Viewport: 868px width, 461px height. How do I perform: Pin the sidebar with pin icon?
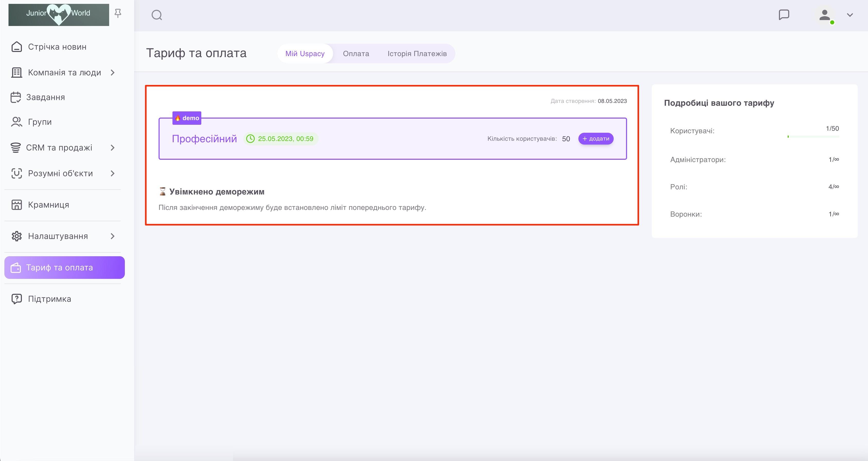pyautogui.click(x=118, y=13)
